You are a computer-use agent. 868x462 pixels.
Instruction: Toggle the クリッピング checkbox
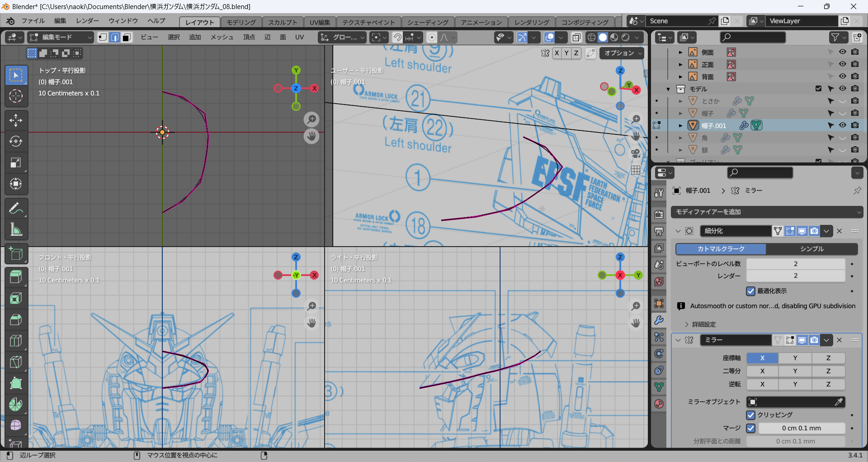click(751, 415)
